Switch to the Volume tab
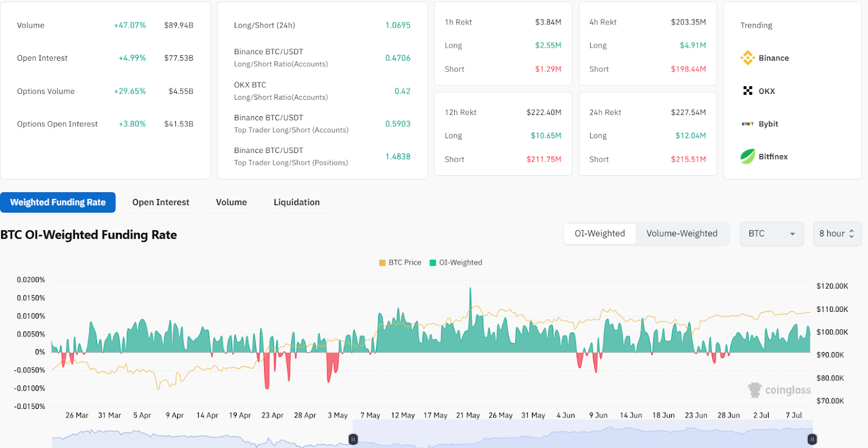868x448 pixels. click(231, 202)
